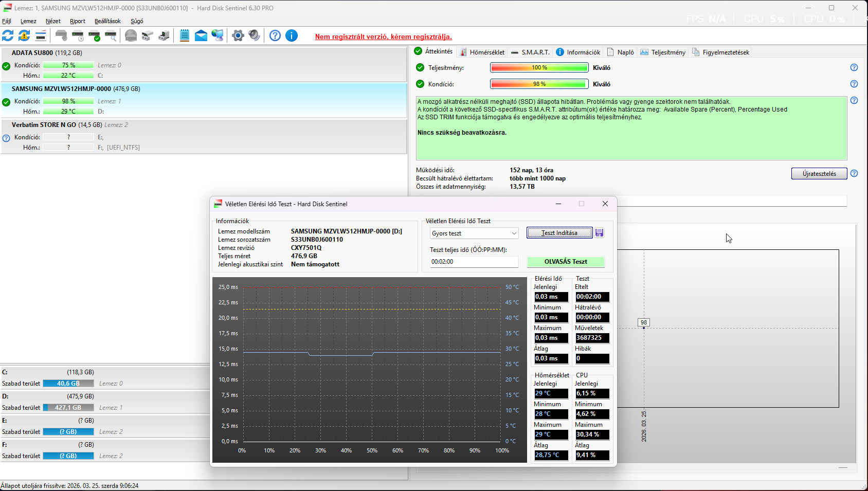Open the Riport menu
868x491 pixels.
coord(78,21)
